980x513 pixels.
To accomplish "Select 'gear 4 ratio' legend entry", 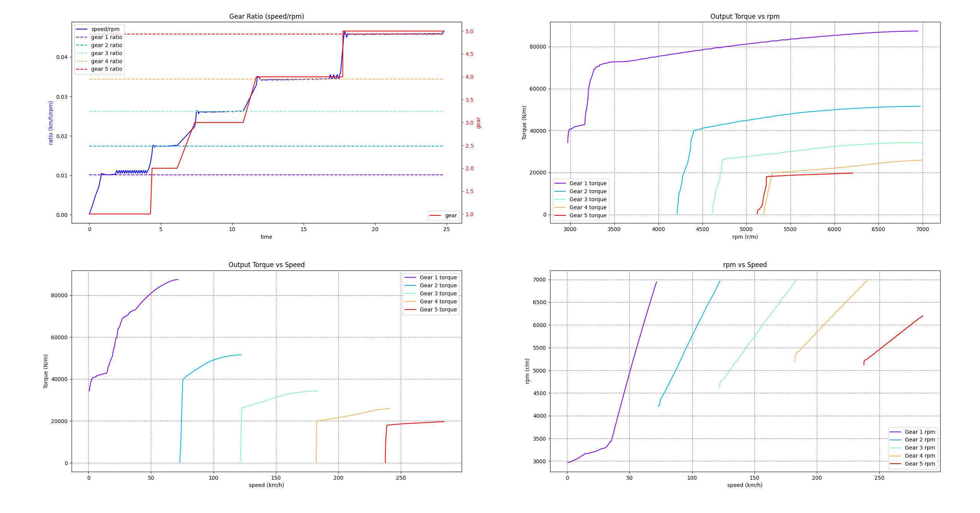I will (x=99, y=61).
